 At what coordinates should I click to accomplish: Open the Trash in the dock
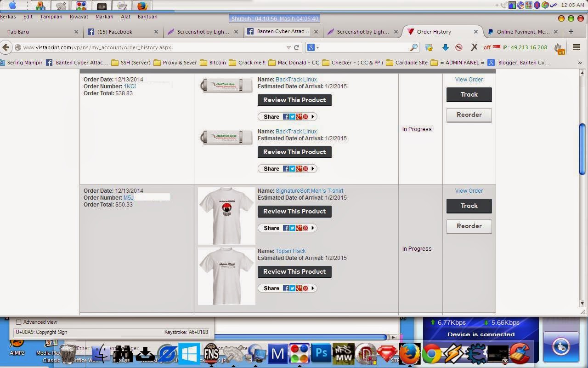click(68, 354)
